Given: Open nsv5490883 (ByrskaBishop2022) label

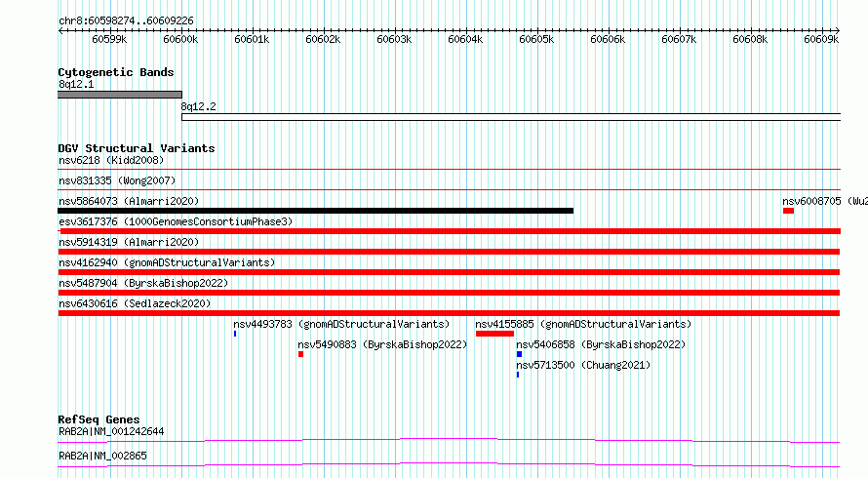Looking at the screenshot, I should 382,344.
